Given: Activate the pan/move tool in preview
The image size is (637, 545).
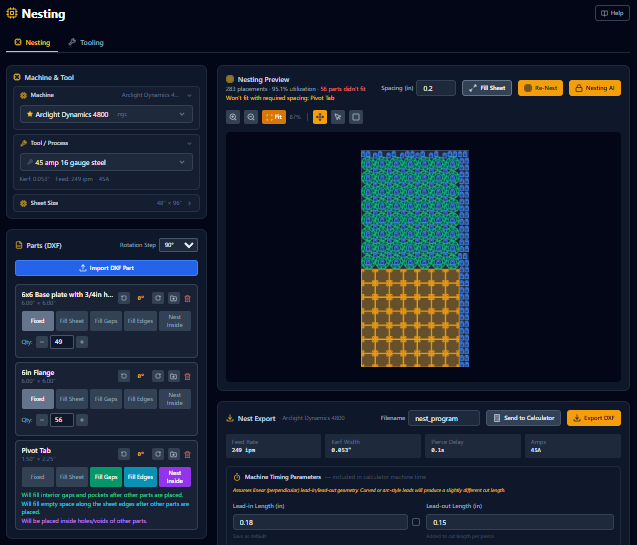Looking at the screenshot, I should (x=320, y=117).
